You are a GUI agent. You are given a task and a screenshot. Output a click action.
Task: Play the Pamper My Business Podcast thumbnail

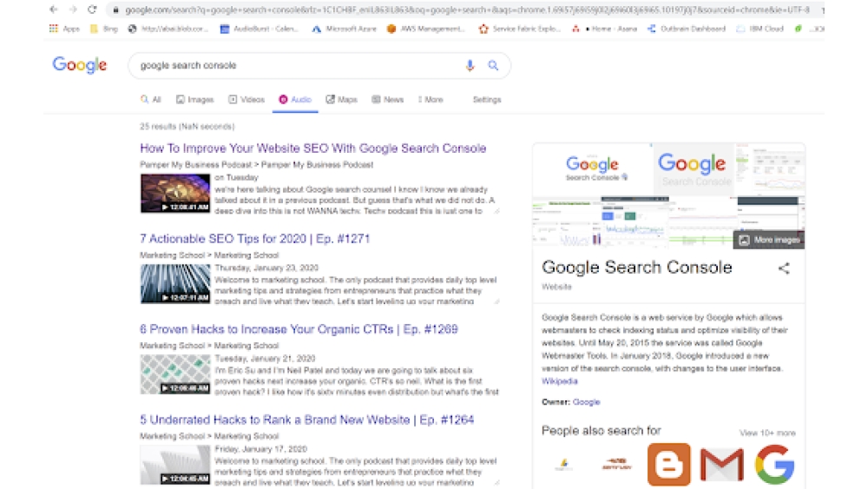(x=175, y=194)
